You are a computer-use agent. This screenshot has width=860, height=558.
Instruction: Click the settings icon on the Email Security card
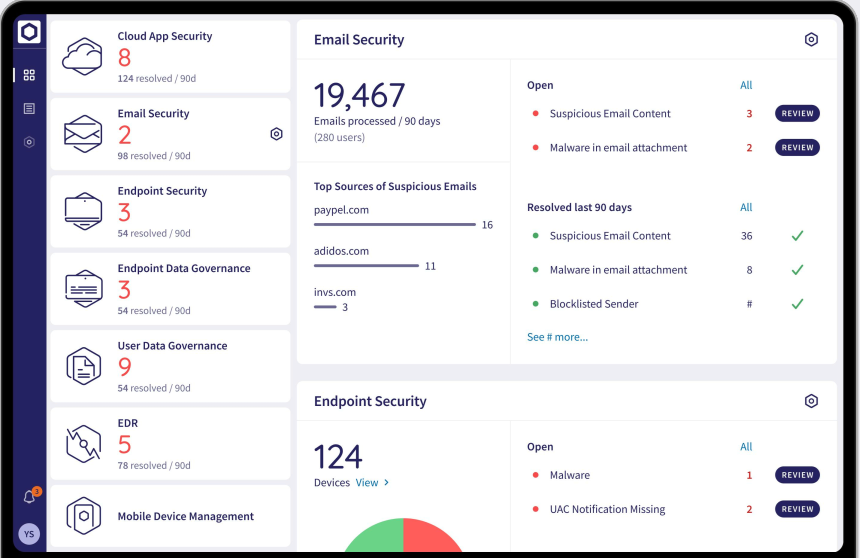[x=276, y=134]
